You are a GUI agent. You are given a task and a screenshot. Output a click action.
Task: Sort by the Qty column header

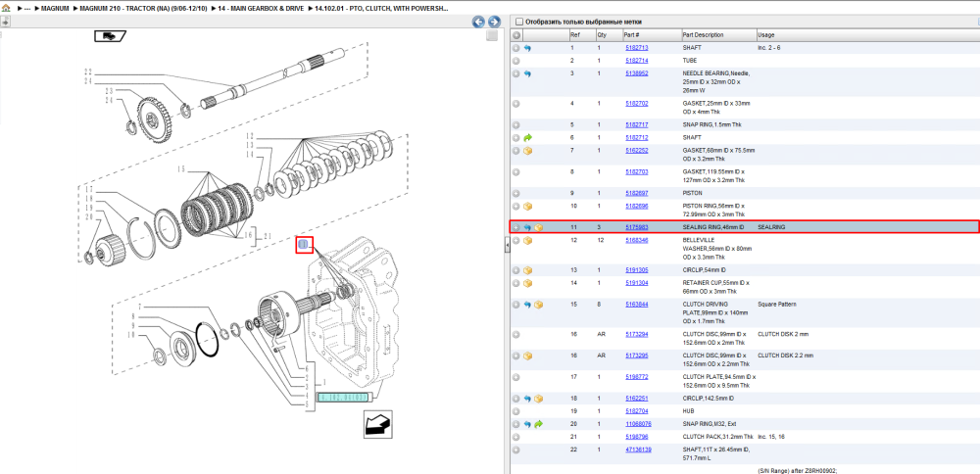[602, 35]
